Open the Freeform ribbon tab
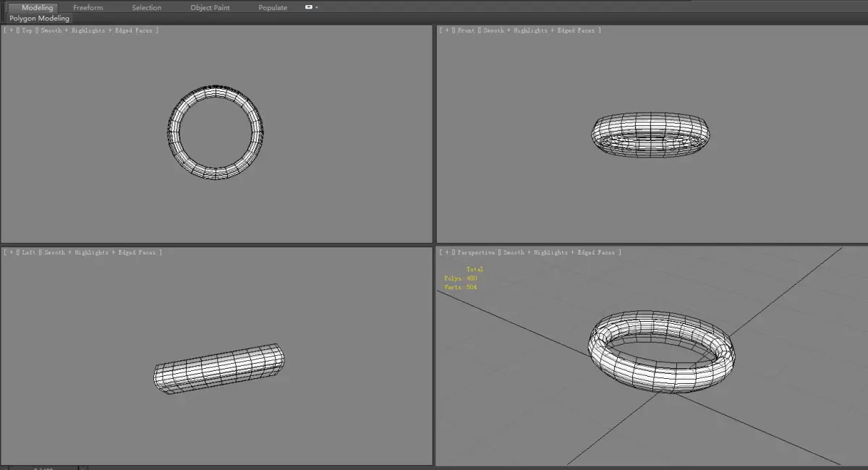The height and width of the screenshot is (470, 868). coord(88,7)
